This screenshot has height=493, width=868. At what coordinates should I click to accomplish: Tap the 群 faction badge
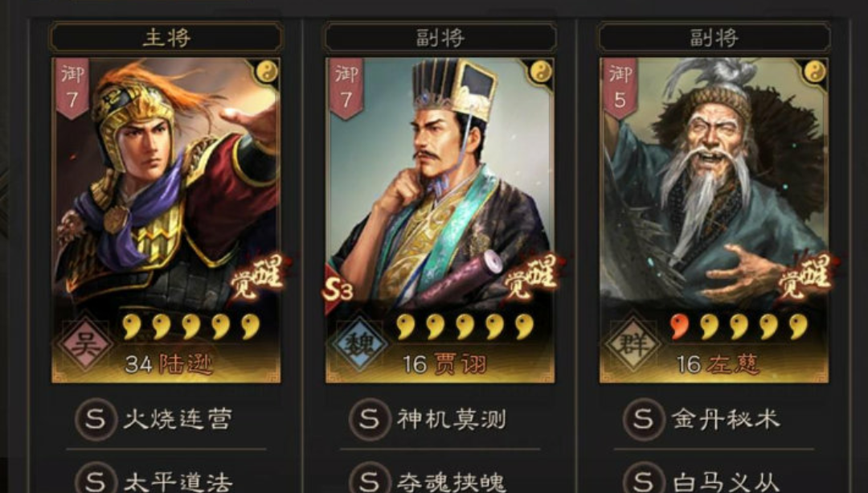634,344
